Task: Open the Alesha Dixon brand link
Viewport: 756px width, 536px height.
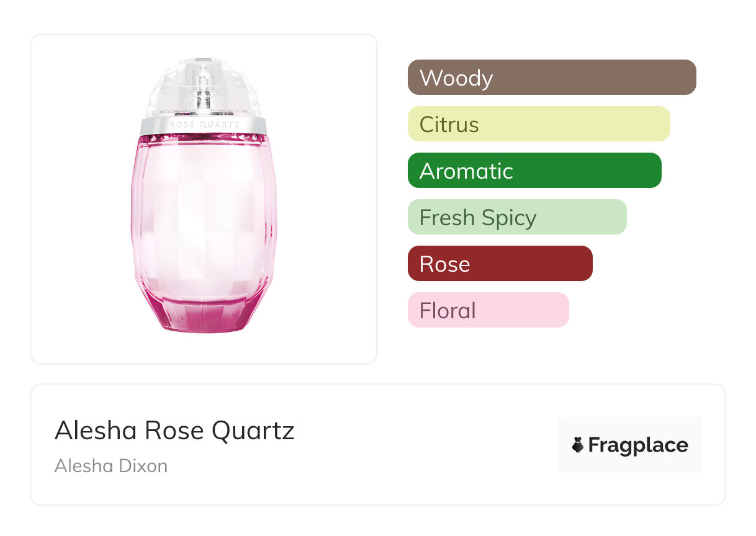Action: (x=111, y=466)
